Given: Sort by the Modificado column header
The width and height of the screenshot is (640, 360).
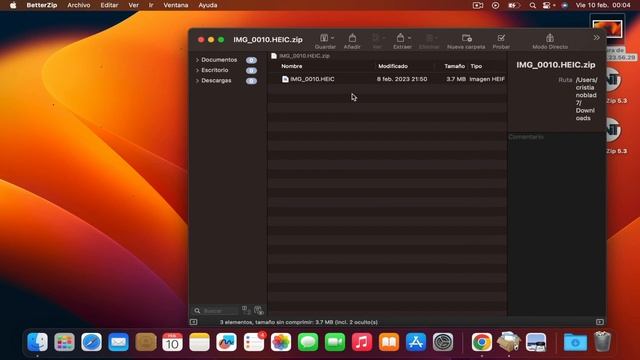Looking at the screenshot, I should (393, 66).
